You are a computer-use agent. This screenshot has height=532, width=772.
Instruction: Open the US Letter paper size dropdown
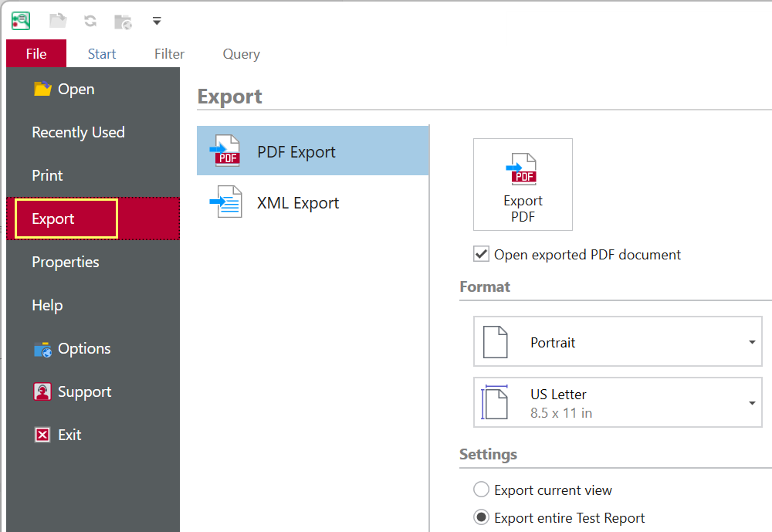pyautogui.click(x=751, y=402)
